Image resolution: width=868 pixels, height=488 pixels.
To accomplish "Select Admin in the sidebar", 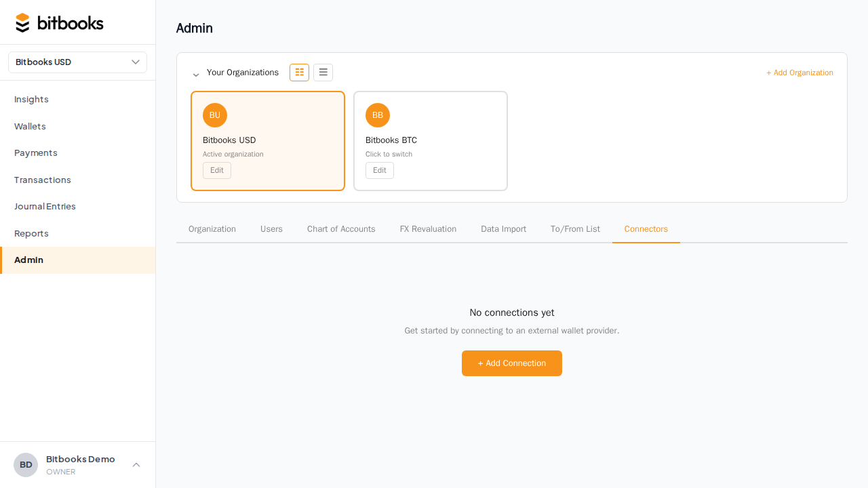I will click(x=77, y=260).
